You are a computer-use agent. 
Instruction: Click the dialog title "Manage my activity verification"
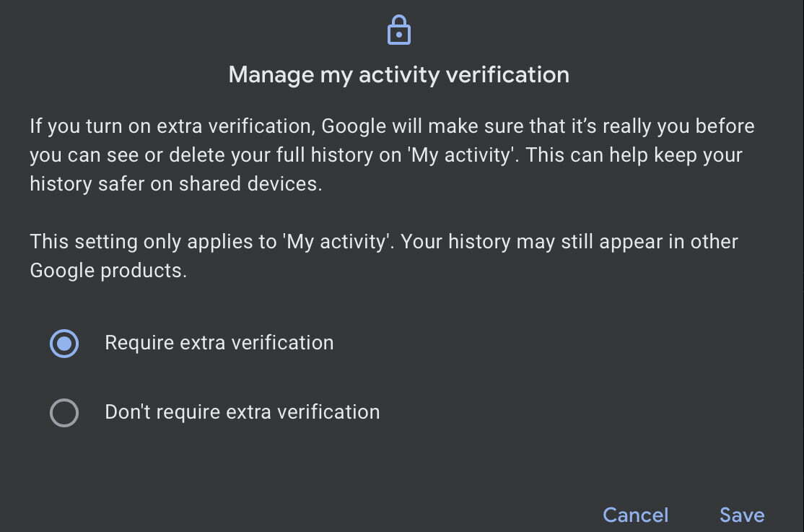point(399,74)
